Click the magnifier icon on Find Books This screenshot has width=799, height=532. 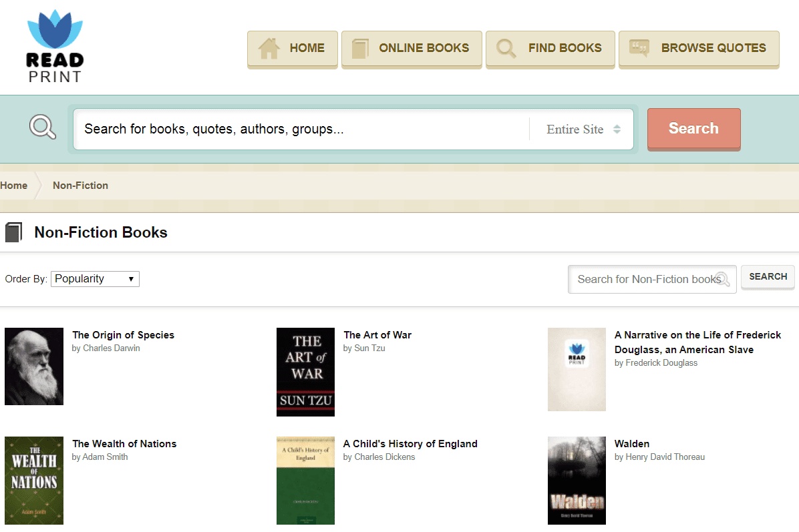point(506,49)
